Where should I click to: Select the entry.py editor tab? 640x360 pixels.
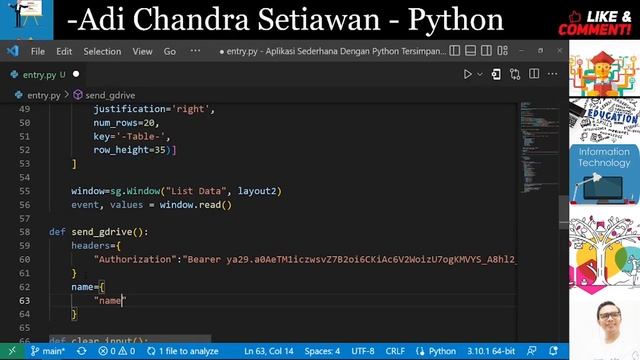pyautogui.click(x=44, y=75)
